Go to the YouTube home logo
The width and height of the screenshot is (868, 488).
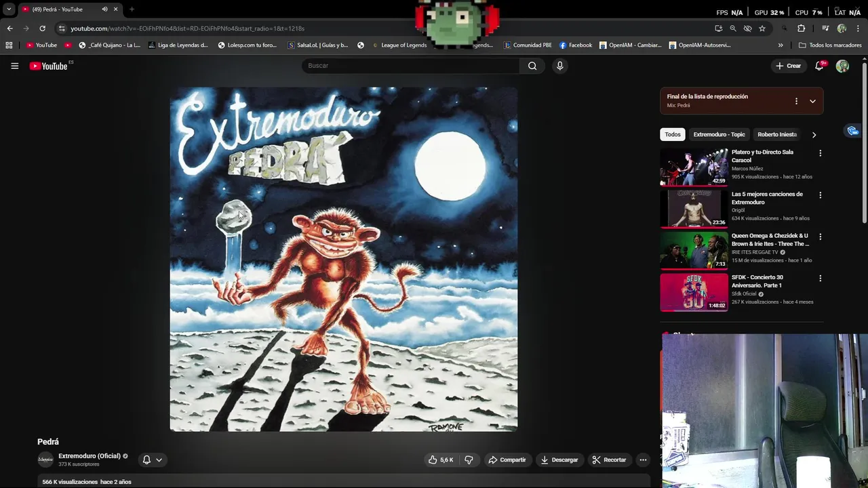click(49, 66)
